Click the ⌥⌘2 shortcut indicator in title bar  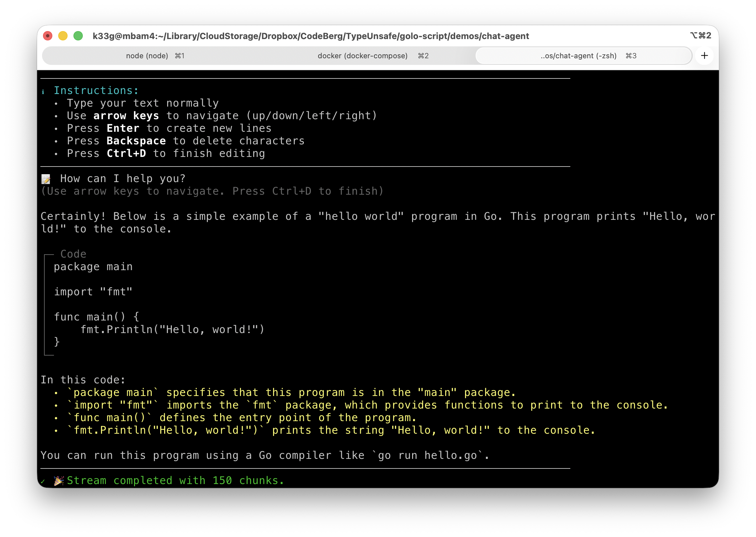click(700, 36)
